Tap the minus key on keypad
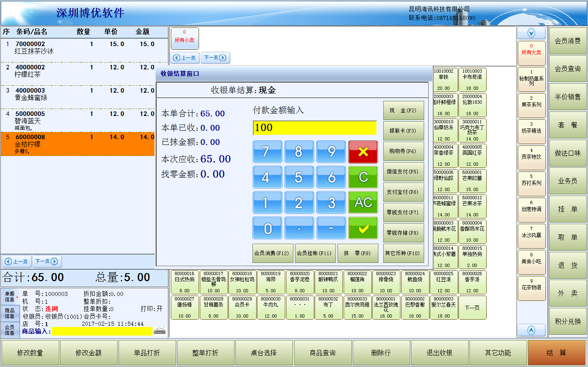Image resolution: width=588 pixels, height=367 pixels. (331, 228)
